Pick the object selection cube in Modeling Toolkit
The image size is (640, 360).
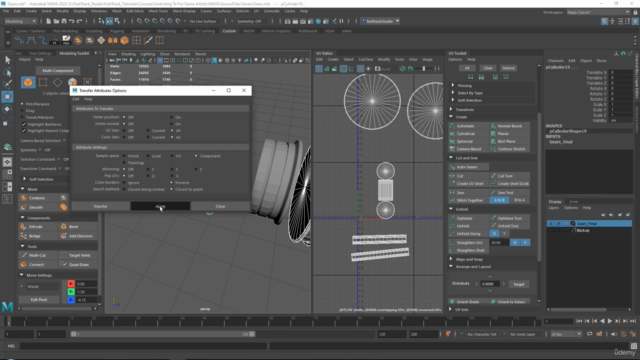(28, 82)
